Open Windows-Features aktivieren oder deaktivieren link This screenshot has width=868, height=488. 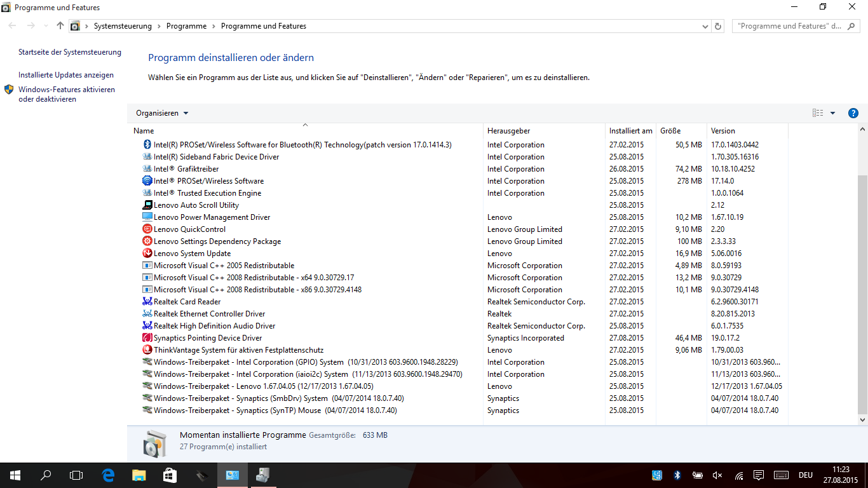(67, 94)
